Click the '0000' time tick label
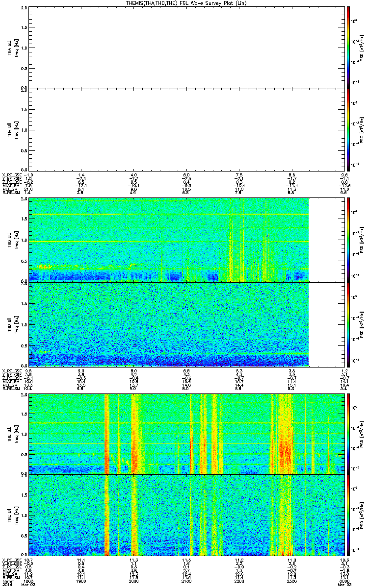Screen dimensions: 368x588 coord(344,581)
